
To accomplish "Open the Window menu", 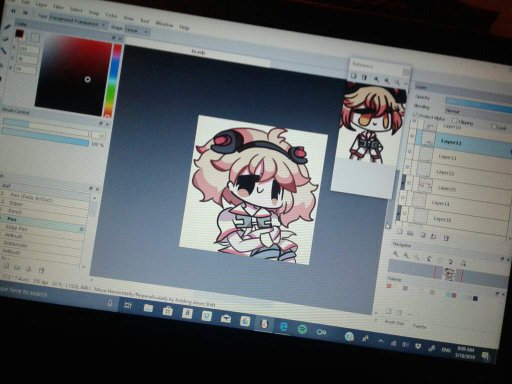I will [x=164, y=24].
